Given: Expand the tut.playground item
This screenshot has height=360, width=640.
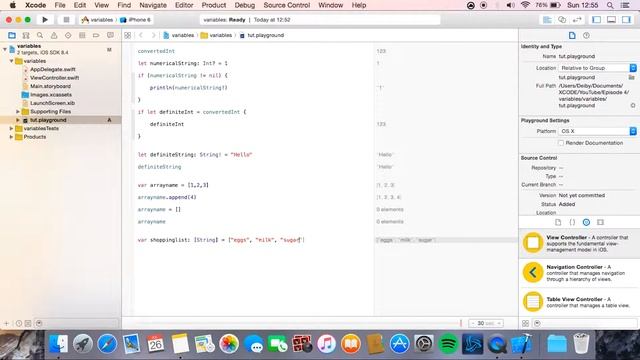Looking at the screenshot, I should point(18,120).
